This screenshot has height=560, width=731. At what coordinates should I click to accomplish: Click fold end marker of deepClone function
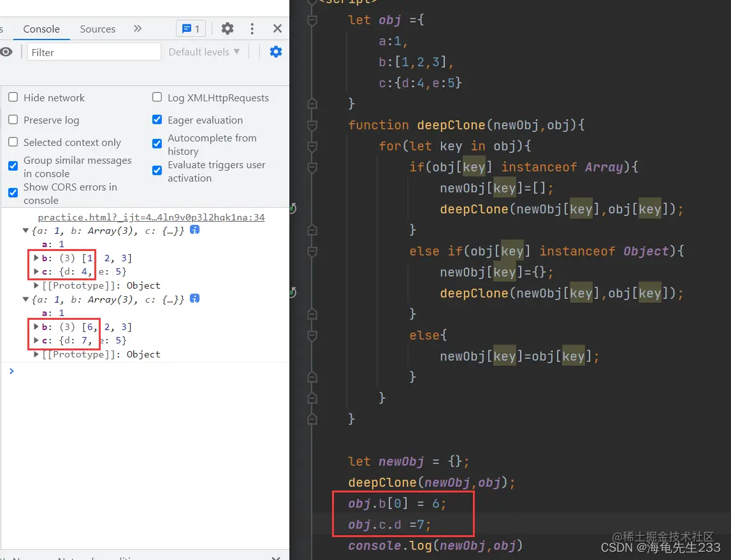coord(312,419)
